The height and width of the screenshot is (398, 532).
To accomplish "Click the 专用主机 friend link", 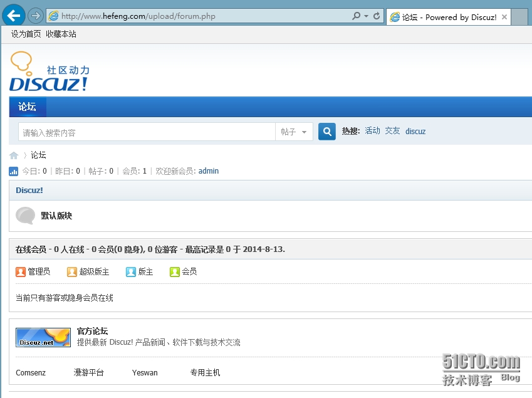I will [x=205, y=372].
